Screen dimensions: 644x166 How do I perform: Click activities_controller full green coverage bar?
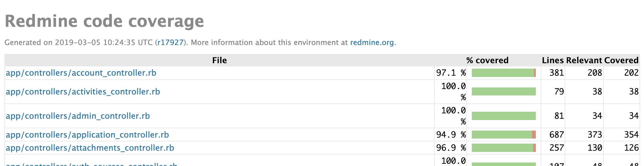point(504,92)
